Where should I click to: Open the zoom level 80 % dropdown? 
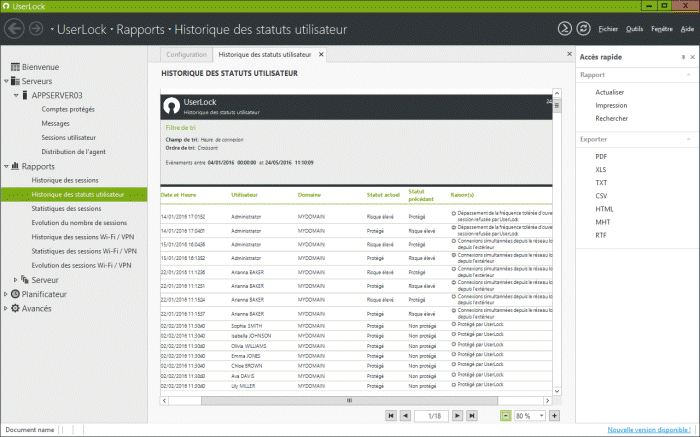542,416
